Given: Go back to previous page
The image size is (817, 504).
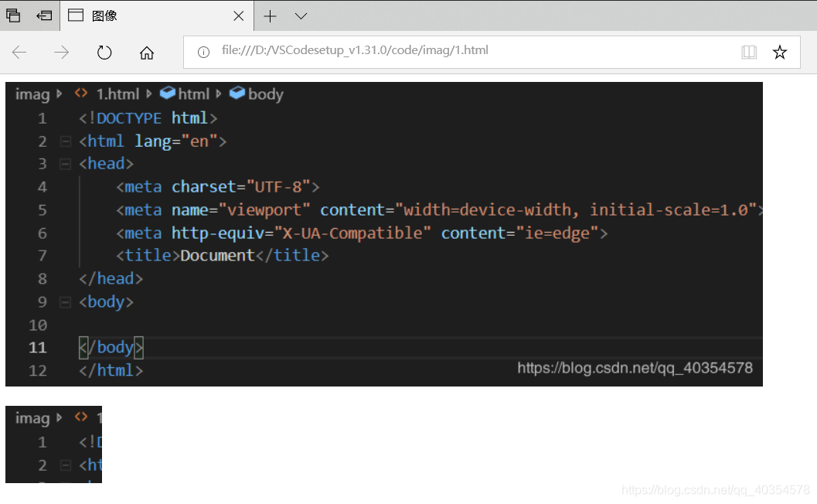Looking at the screenshot, I should click(x=19, y=52).
